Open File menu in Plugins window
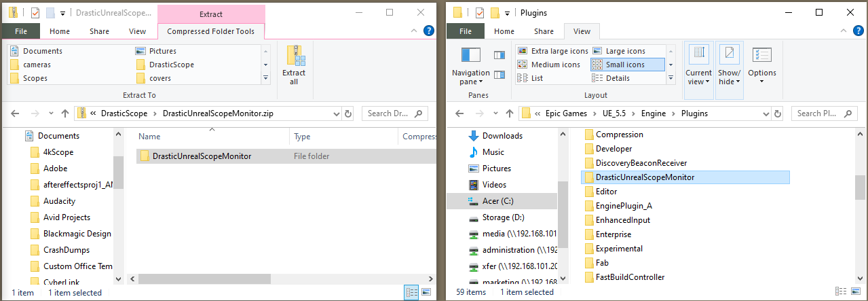 click(466, 31)
